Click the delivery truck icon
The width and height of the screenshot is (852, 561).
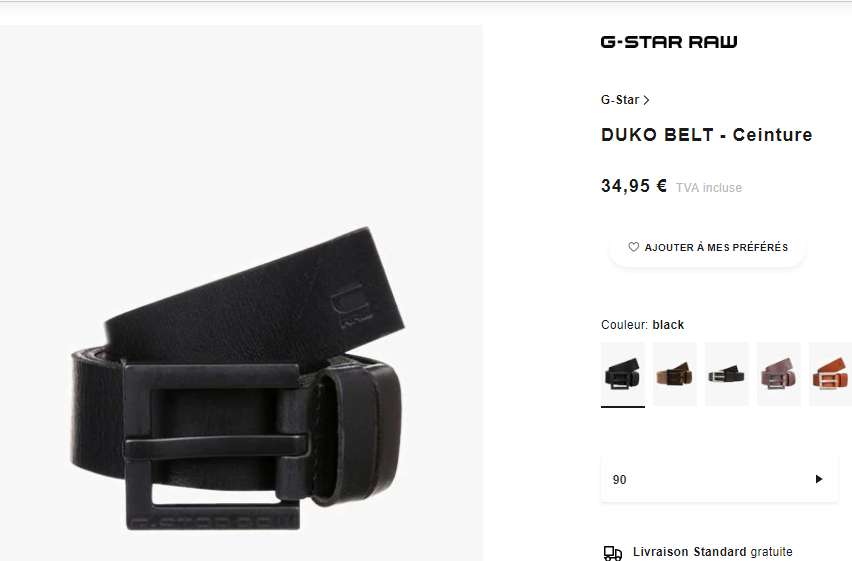click(613, 553)
